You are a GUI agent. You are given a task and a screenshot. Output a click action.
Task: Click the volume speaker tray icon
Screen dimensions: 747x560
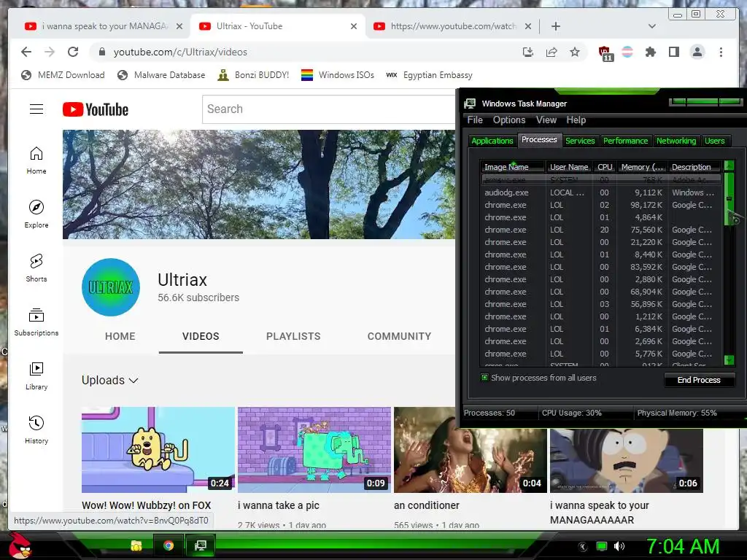click(619, 546)
